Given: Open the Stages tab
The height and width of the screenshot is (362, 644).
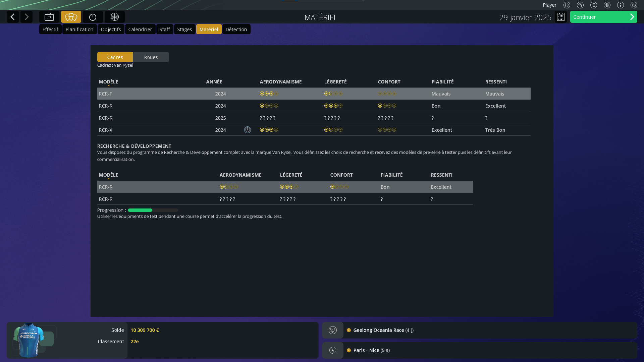Looking at the screenshot, I should coord(184,29).
